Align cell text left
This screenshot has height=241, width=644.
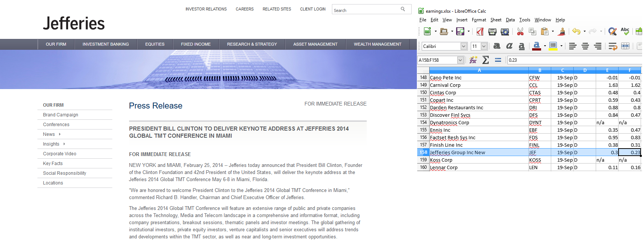click(x=573, y=46)
